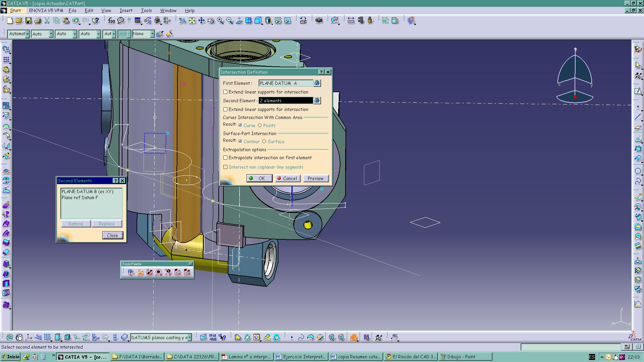Screen dimensions: 644x362
Task: Click Replace in Second Elements dialog
Action: coord(107,224)
